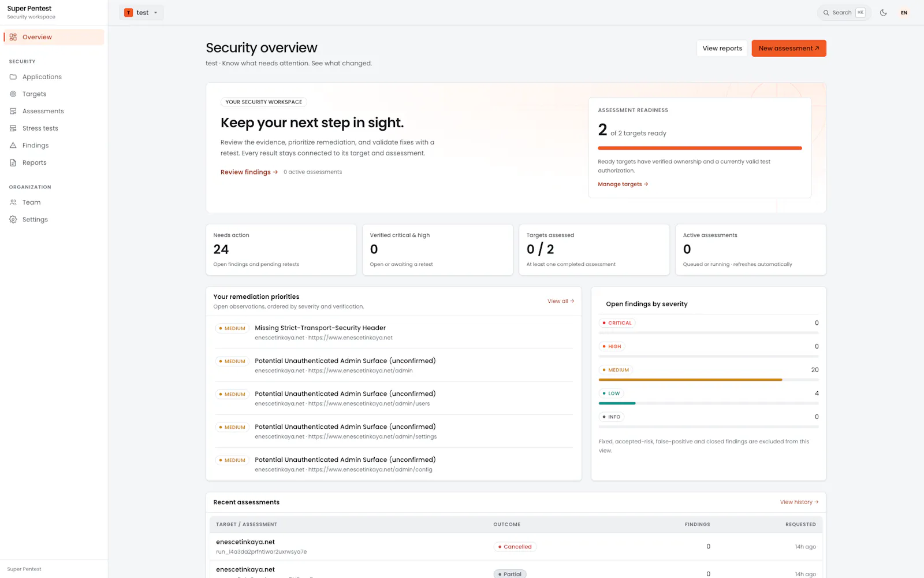Navigate to Stress tests
The height and width of the screenshot is (578, 924).
[x=54, y=128]
